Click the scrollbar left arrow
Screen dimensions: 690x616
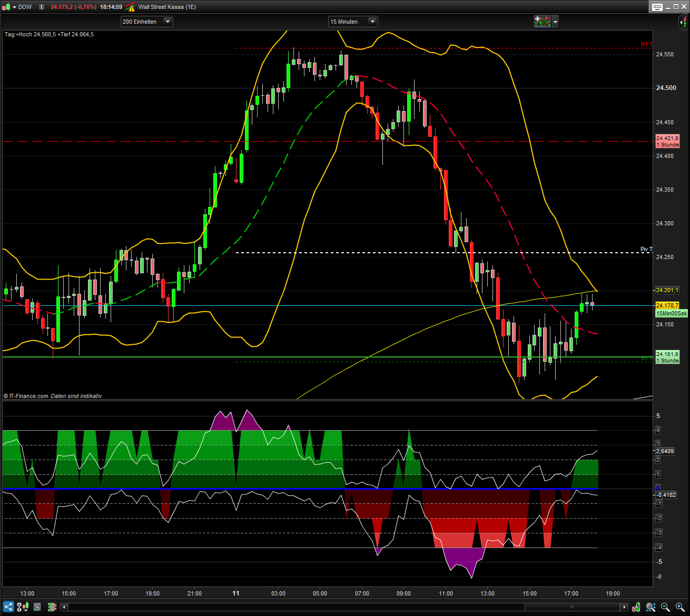point(64,607)
